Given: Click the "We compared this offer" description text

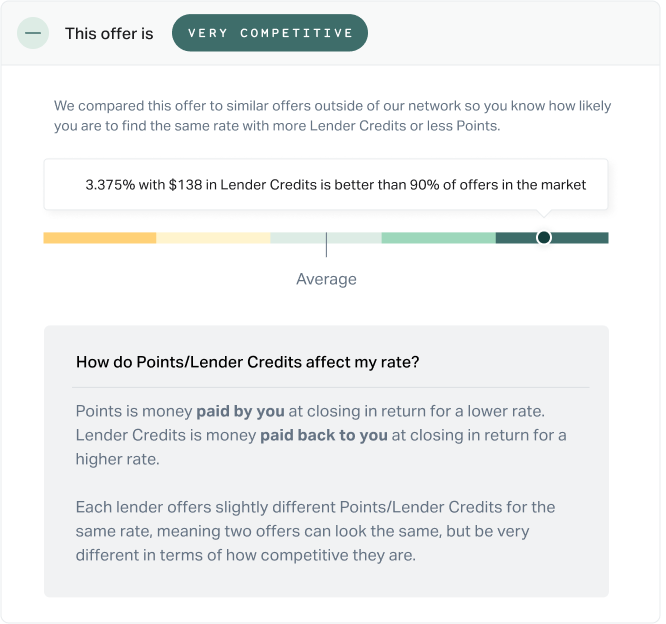Looking at the screenshot, I should tap(332, 116).
